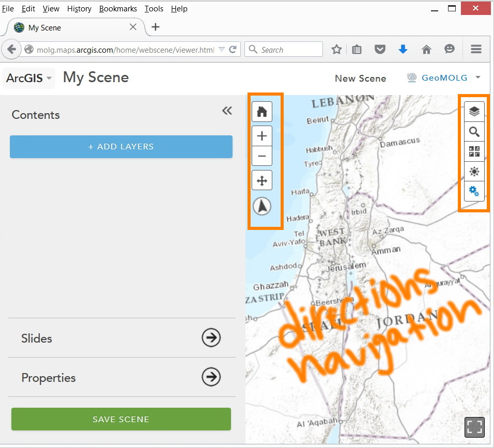Open the Edit menu
The image size is (494, 448).
tap(28, 8)
